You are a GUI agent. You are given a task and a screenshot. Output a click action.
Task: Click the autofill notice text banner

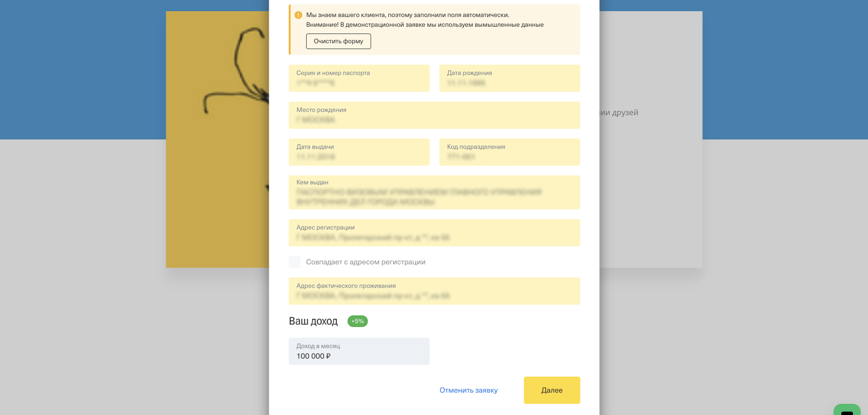425,20
